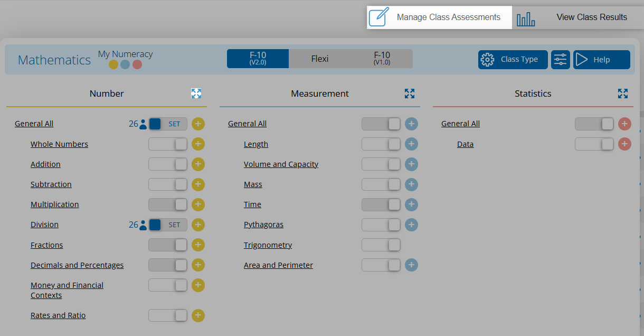644x336 pixels.
Task: Toggle the Whole Numbers switch
Action: (168, 144)
